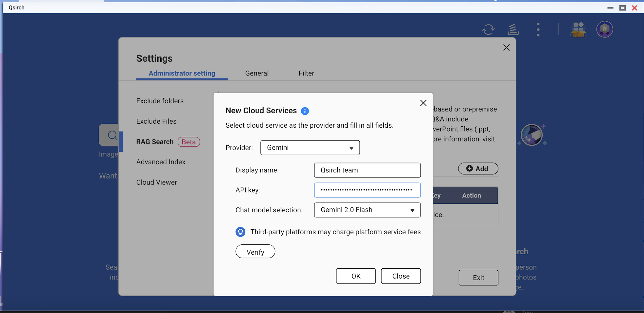Confirm with the OK button
This screenshot has width=644, height=313.
point(356,276)
